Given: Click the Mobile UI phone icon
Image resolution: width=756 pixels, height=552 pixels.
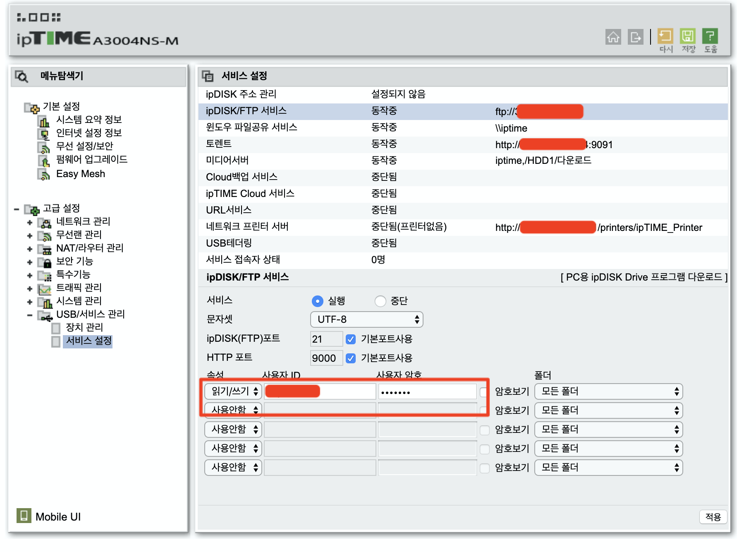Looking at the screenshot, I should [24, 516].
